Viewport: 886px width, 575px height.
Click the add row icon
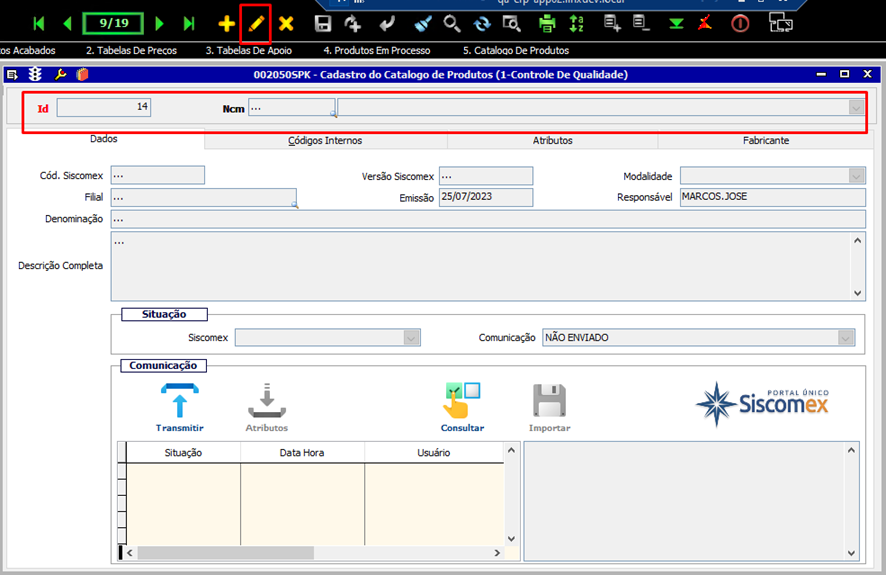click(612, 24)
